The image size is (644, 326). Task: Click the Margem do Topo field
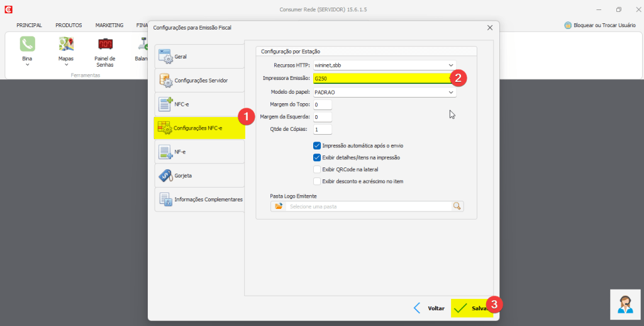point(322,104)
